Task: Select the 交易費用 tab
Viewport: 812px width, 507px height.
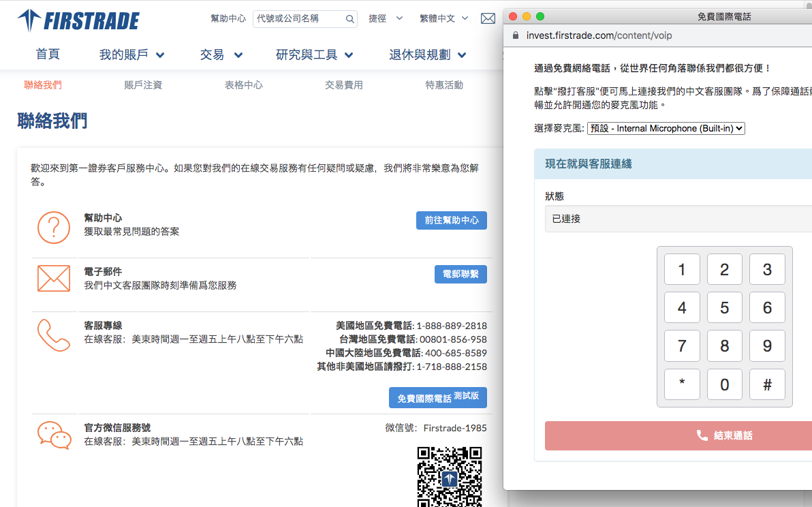Action: (x=344, y=85)
